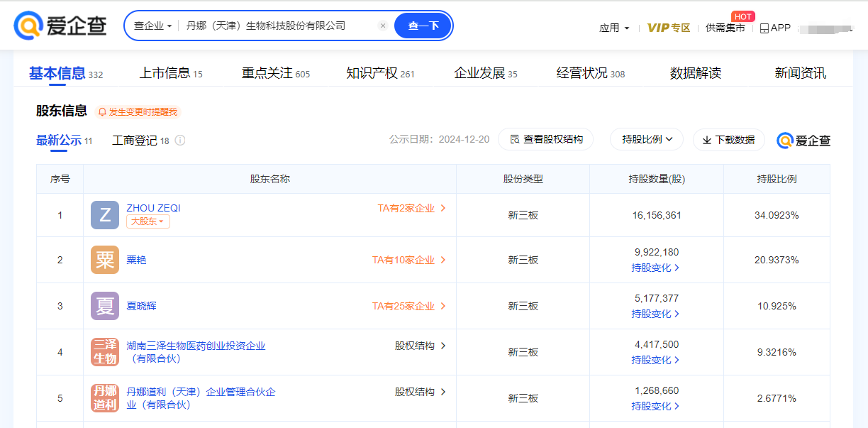
Task: Expand the 大股东 tag dropdown
Action: (148, 221)
